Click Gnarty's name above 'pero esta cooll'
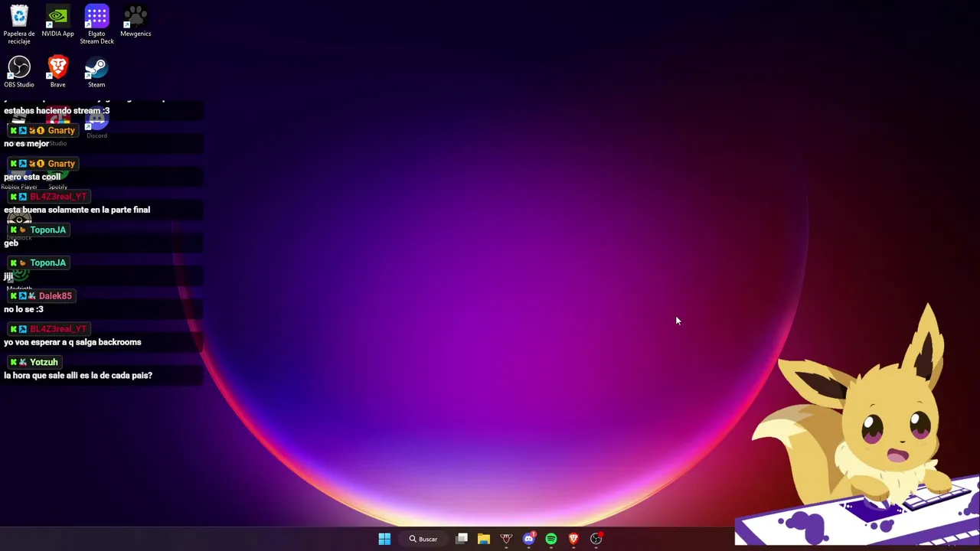Screen dimensions: 980x551 tap(61, 163)
